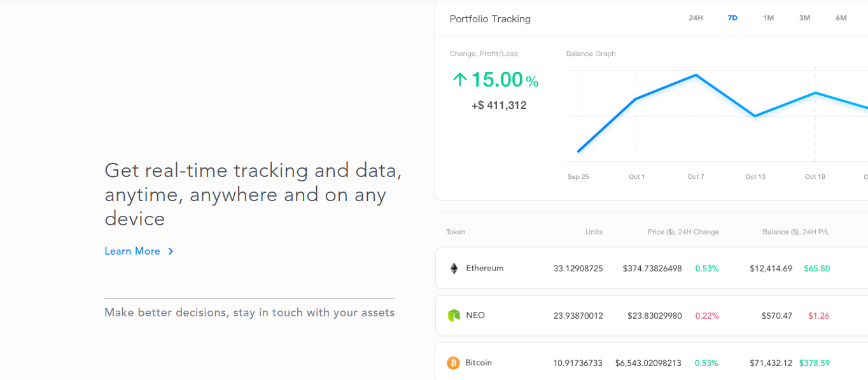Click the Ethereum diamond logo icon
Viewport: 868px width, 380px height.
454,269
